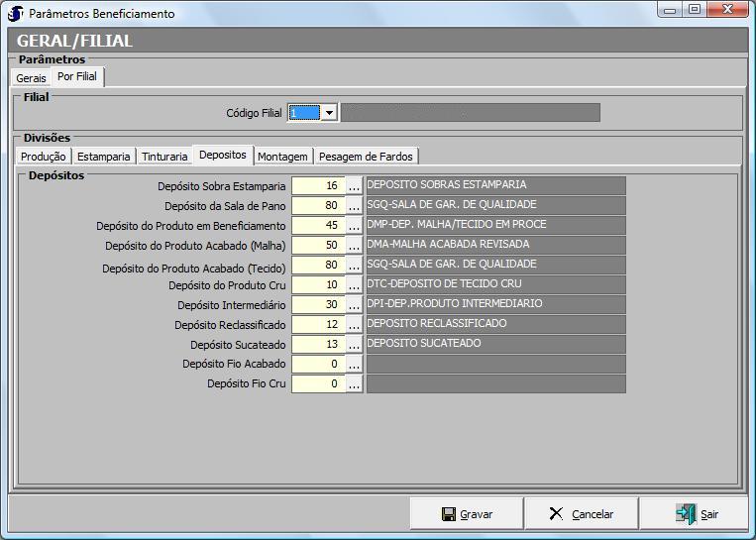Open the Montagem tab
756x540 pixels.
[282, 157]
